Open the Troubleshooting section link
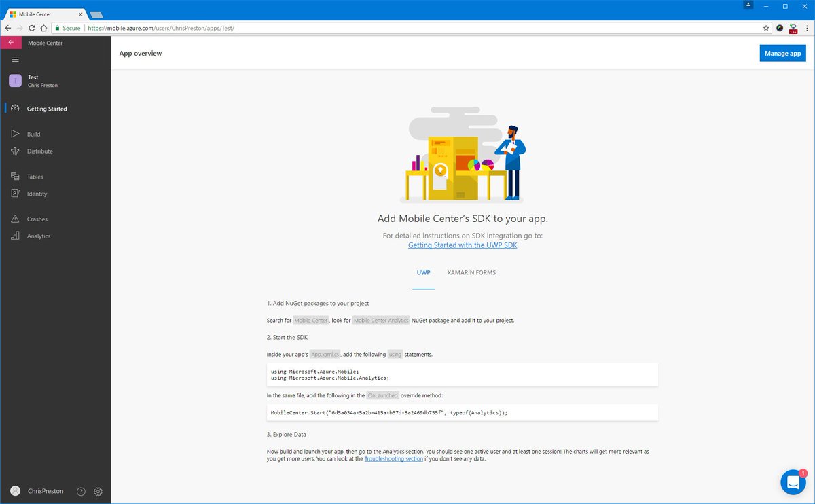815x504 pixels. tap(394, 459)
